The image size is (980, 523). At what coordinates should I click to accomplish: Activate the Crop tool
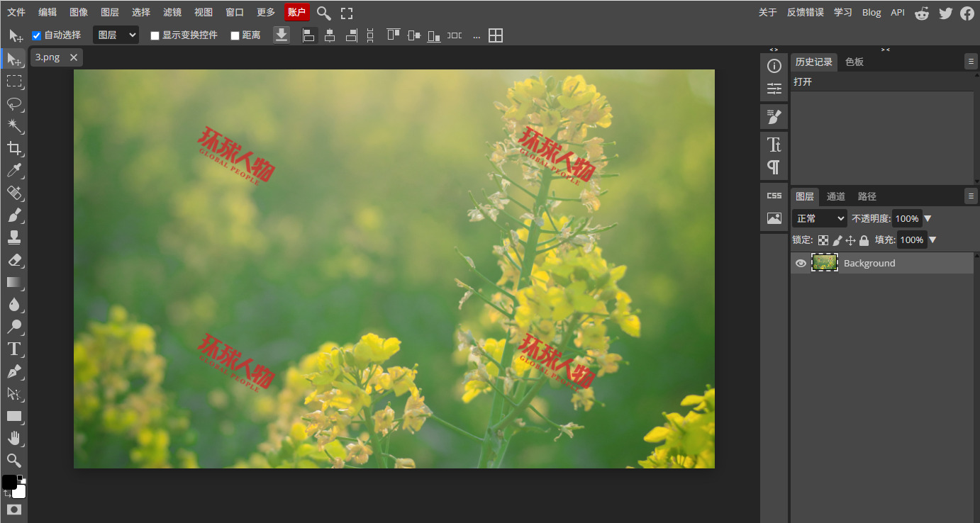pyautogui.click(x=14, y=148)
